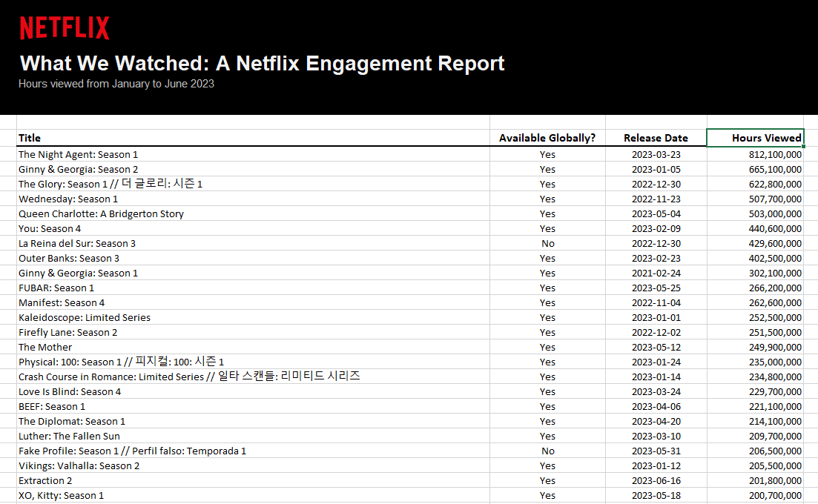818x504 pixels.
Task: Select 'XO, Kitty: Season 1' cell
Action: point(253,496)
